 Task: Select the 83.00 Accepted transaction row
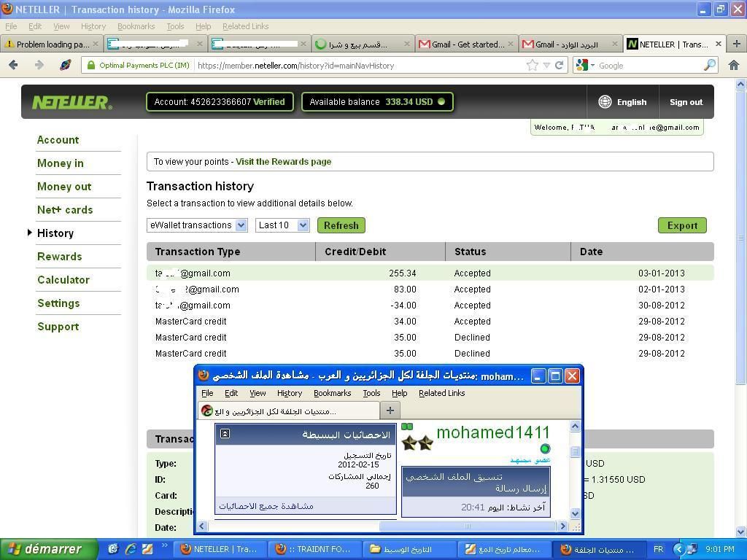[430, 289]
